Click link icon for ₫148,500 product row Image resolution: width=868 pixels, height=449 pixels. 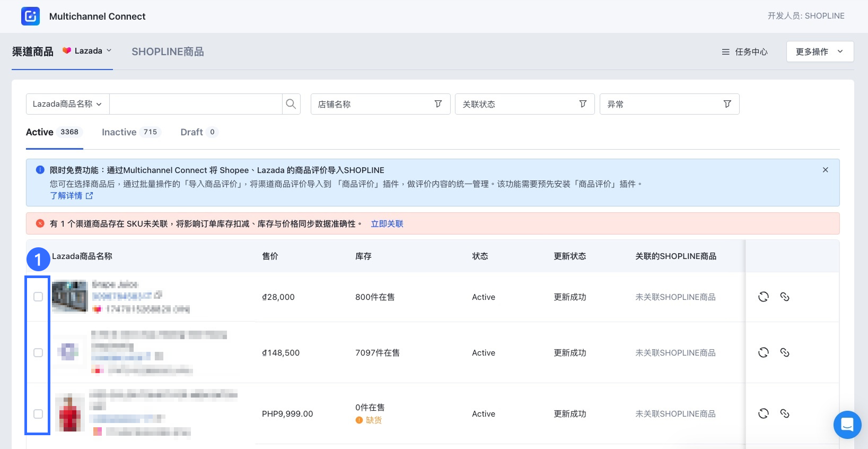785,352
